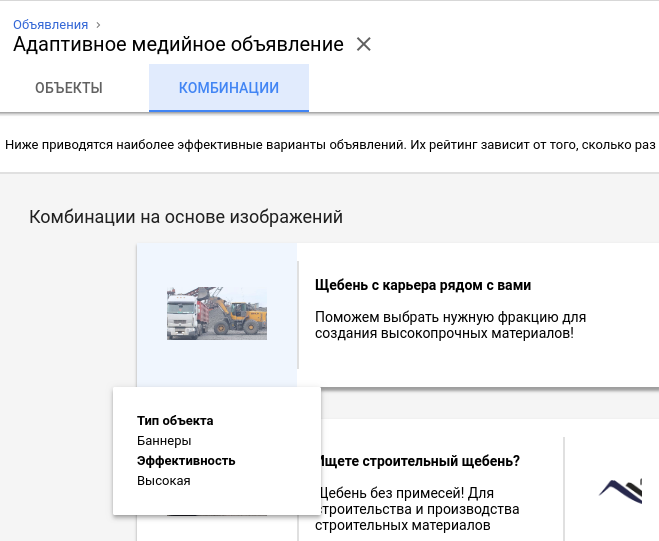Click headline Ищете строительный щебень?
Viewport: 659px width, 541px height.
click(418, 461)
